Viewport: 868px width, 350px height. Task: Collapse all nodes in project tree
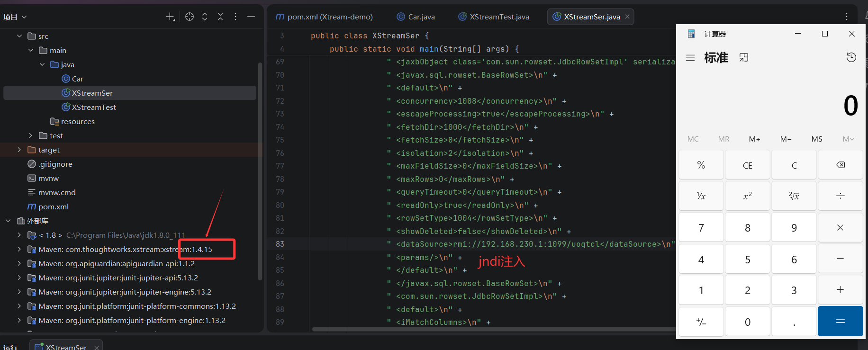[220, 17]
